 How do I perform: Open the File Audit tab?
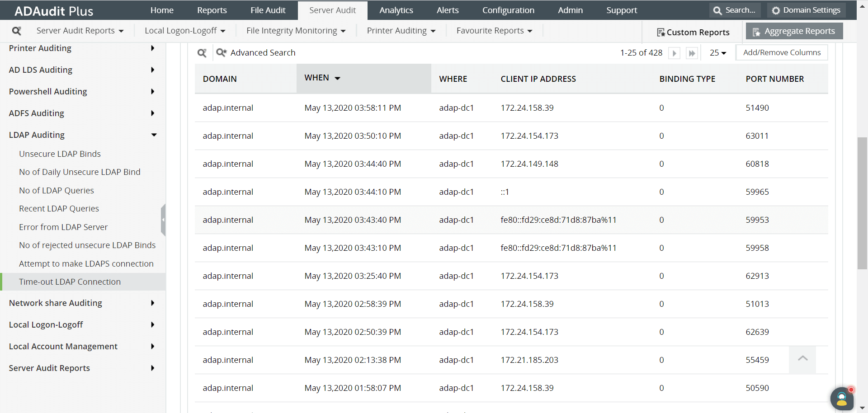(x=268, y=10)
